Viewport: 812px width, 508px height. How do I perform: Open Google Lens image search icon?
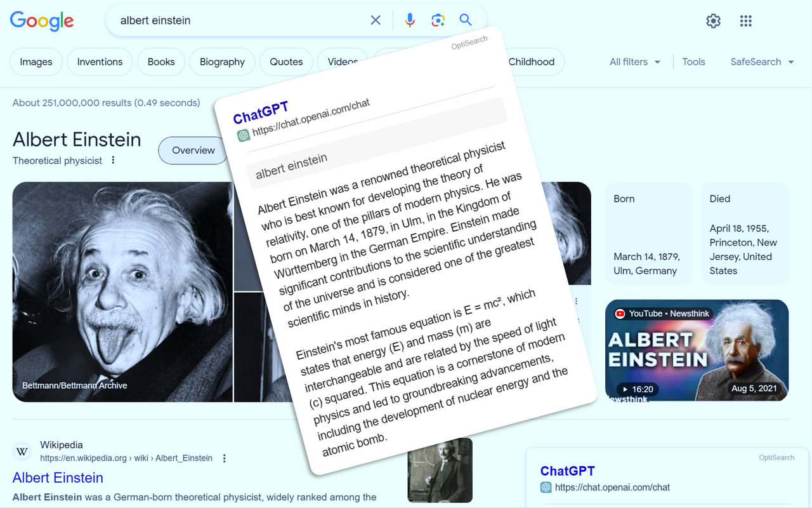pyautogui.click(x=438, y=20)
